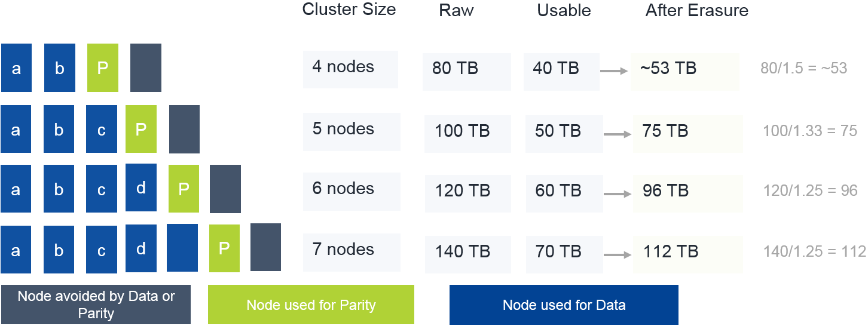Select the 'Cluster Size' column header
Screen dimensions: 868x326
pyautogui.click(x=349, y=10)
